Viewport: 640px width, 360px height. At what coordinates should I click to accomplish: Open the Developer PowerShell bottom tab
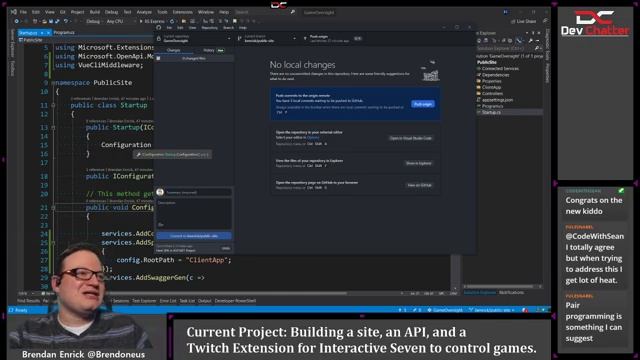point(236,301)
